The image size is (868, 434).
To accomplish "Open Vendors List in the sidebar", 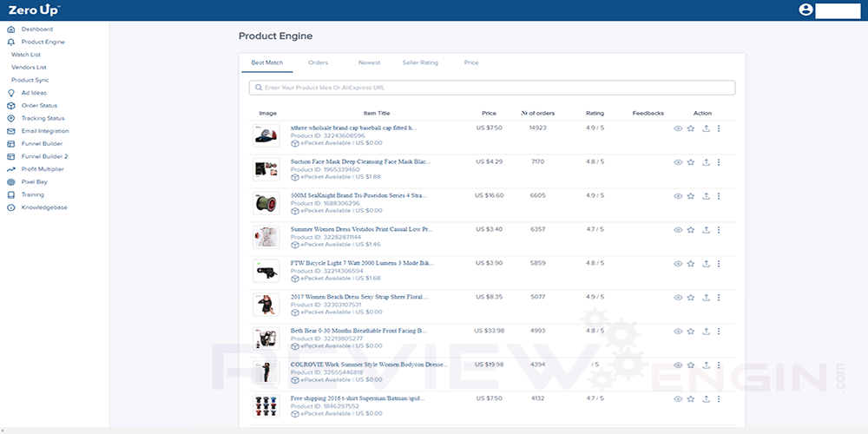I will pyautogui.click(x=29, y=68).
